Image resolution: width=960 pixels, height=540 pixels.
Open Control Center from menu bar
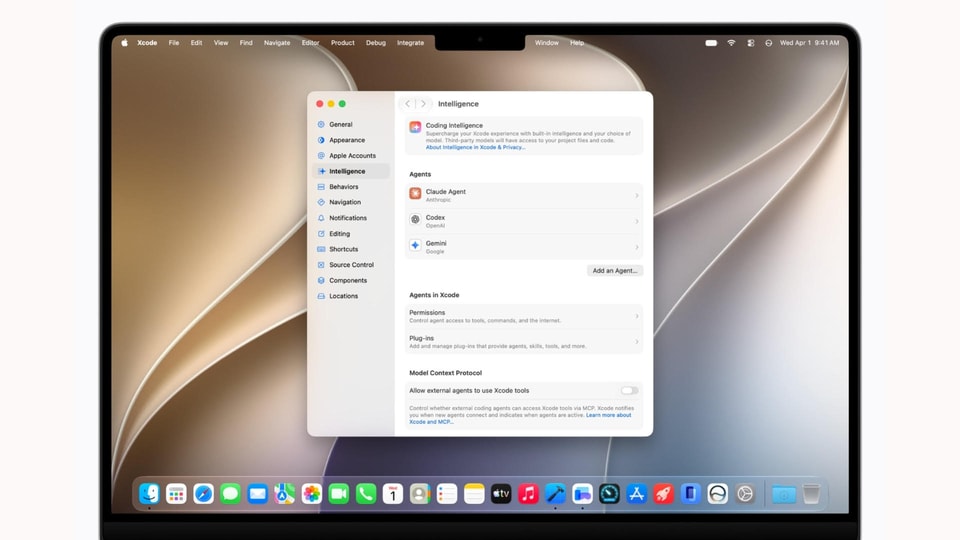751,43
